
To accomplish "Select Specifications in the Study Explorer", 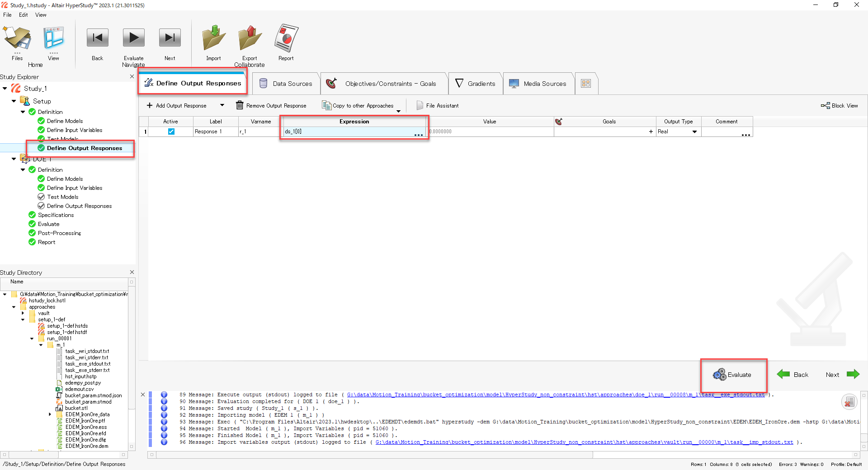I will point(56,215).
